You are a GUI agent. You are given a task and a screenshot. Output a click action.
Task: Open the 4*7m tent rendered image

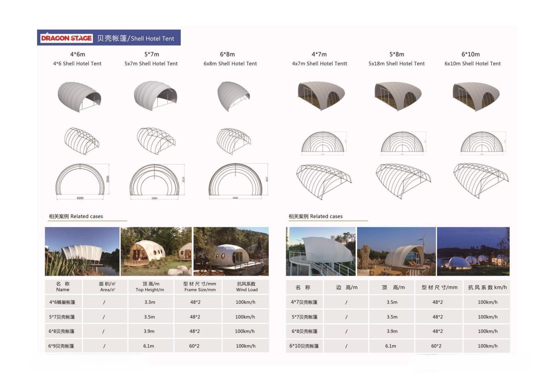tap(321, 96)
